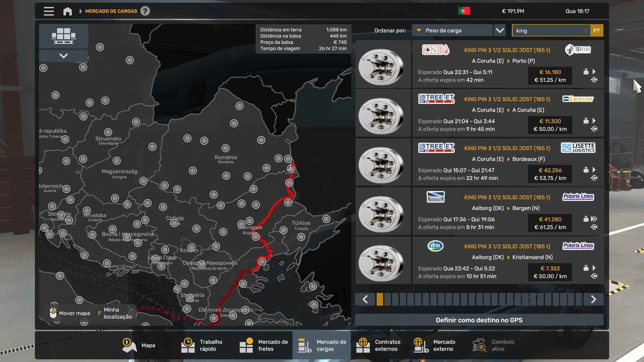Screen dimensions: 644x362
Task: Click the Portugal flag language icon
Action: click(464, 11)
